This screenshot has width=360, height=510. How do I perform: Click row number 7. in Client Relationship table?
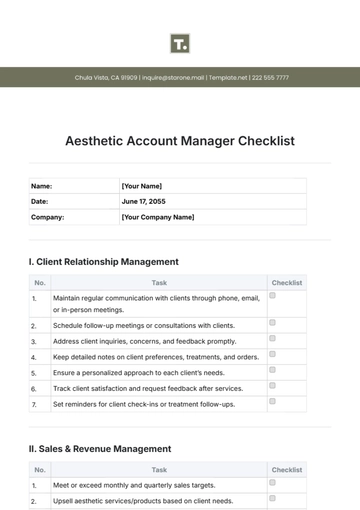pyautogui.click(x=34, y=405)
